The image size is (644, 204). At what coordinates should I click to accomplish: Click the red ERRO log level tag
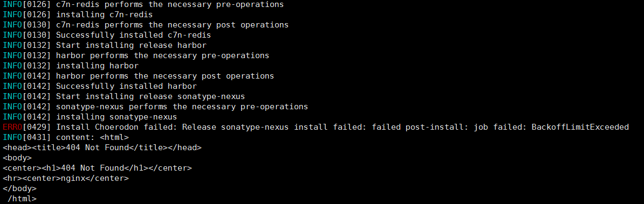click(x=12, y=127)
